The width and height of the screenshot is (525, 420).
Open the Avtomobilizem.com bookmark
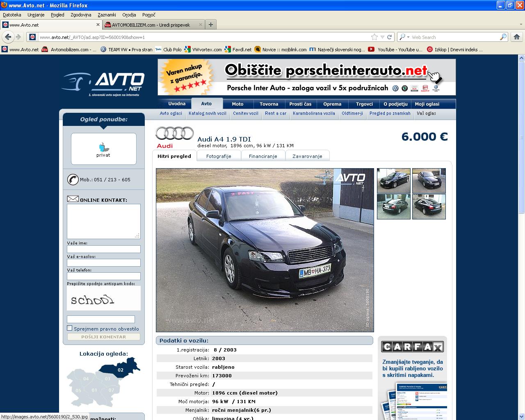[69, 49]
